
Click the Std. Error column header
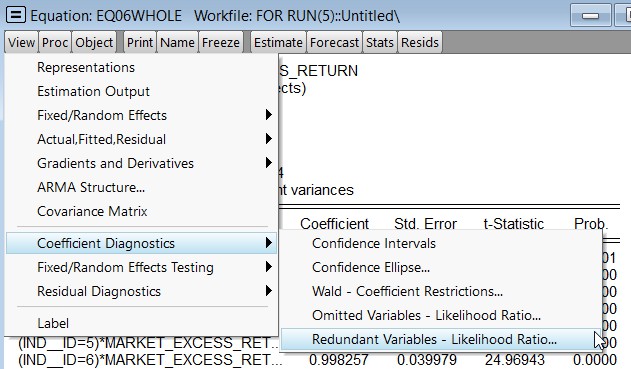425,224
